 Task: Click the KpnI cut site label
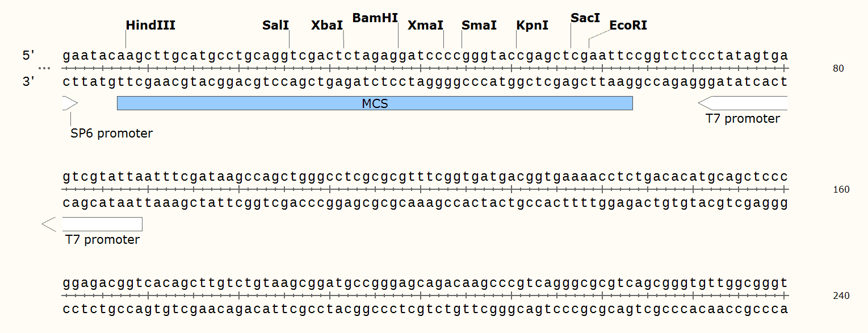(x=532, y=26)
